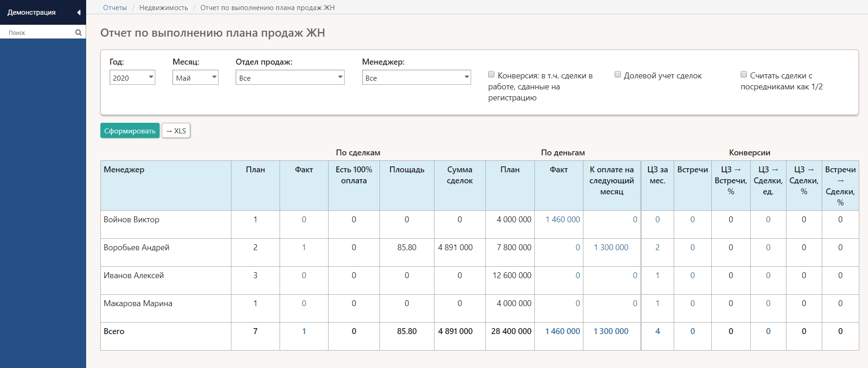Image resolution: width=868 pixels, height=368 pixels.
Task: Open Воробьев Андрей's 1 300 000 link
Action: click(611, 247)
